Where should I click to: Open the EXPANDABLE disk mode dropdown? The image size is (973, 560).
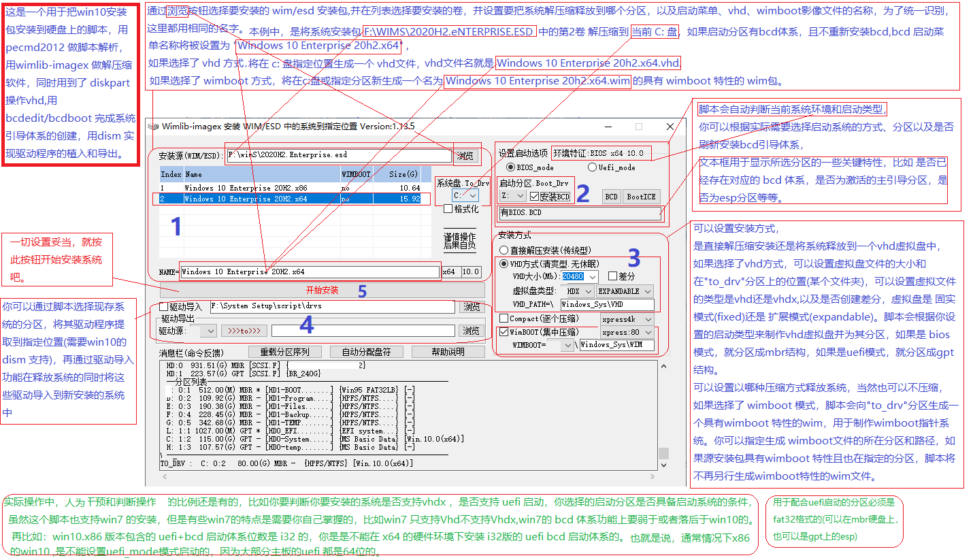click(625, 291)
